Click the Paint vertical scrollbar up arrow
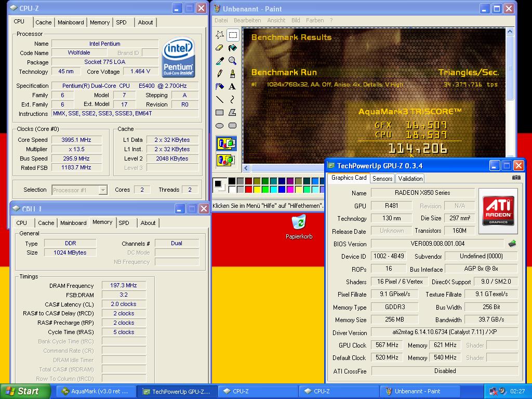The image size is (532, 399). [510, 32]
